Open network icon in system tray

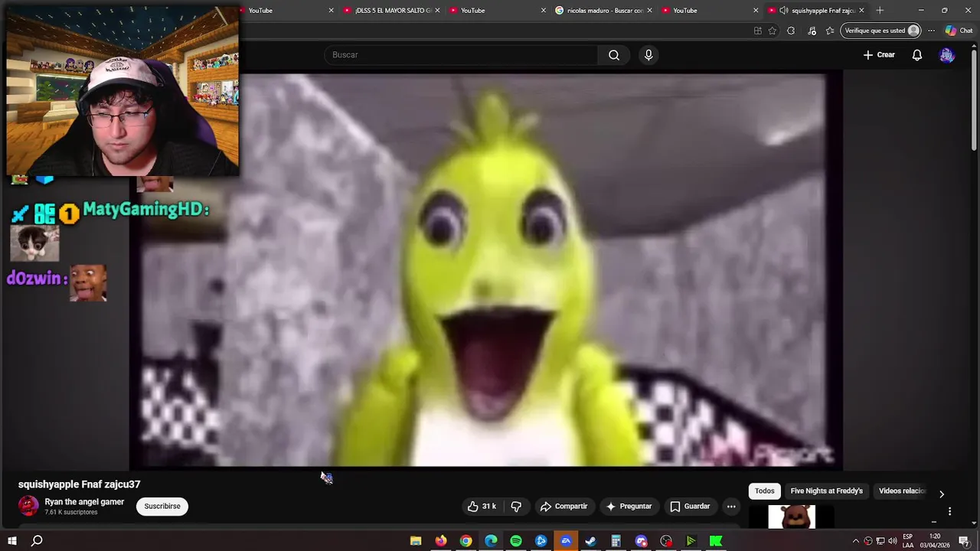(880, 541)
